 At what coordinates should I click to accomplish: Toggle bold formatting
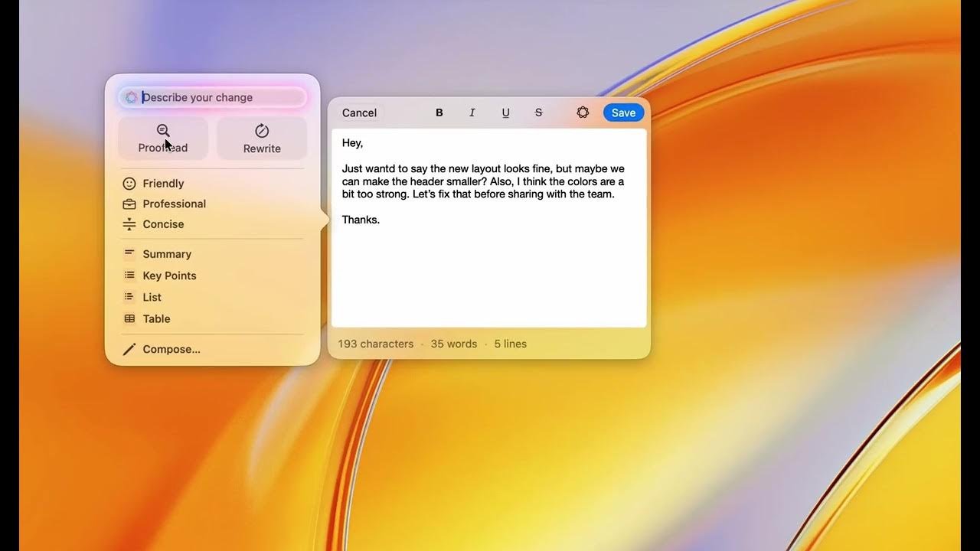pos(439,112)
